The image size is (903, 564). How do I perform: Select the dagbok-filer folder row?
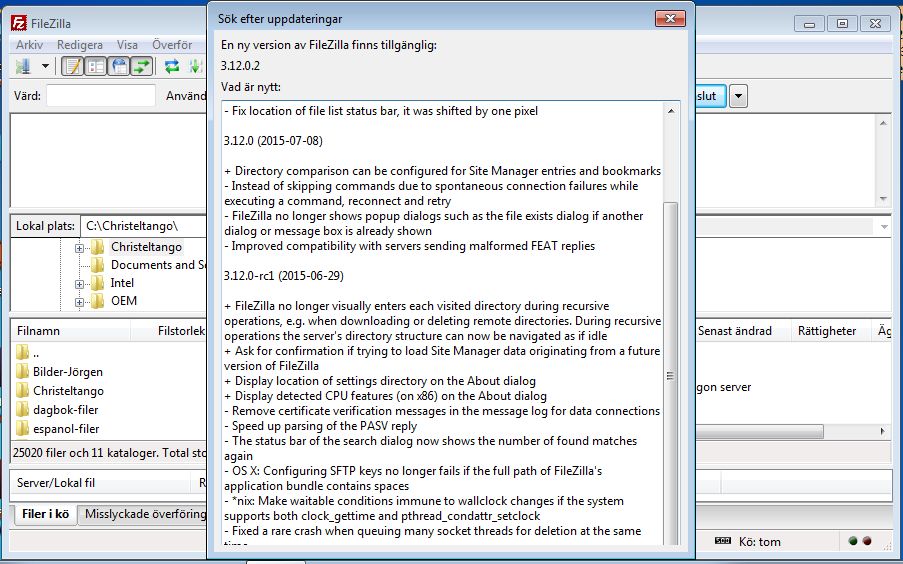(109, 410)
